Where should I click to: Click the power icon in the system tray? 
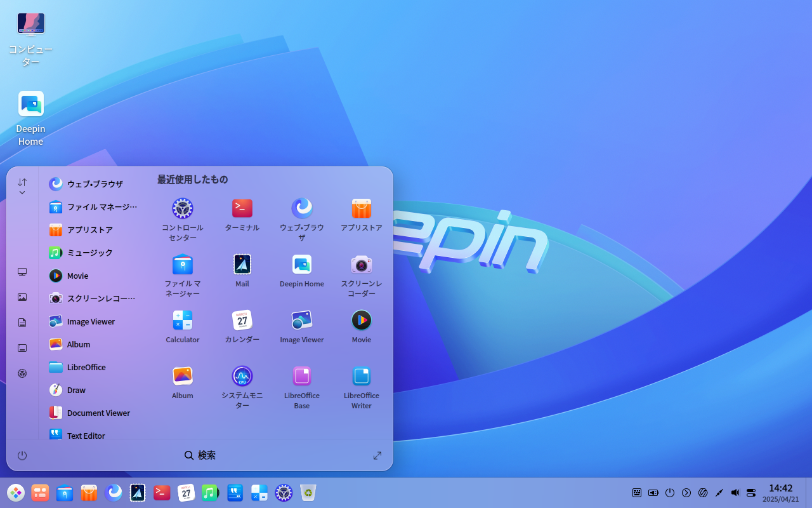point(670,493)
